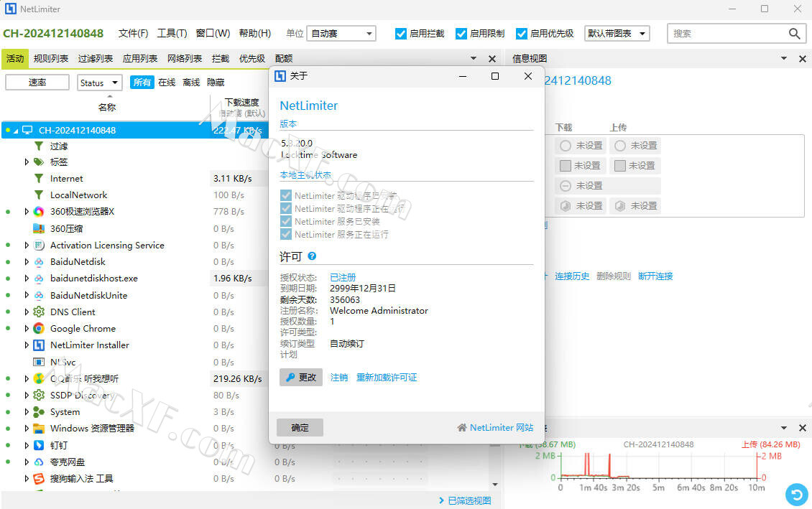Tick the upload 未设置 square checkbox

click(x=620, y=166)
